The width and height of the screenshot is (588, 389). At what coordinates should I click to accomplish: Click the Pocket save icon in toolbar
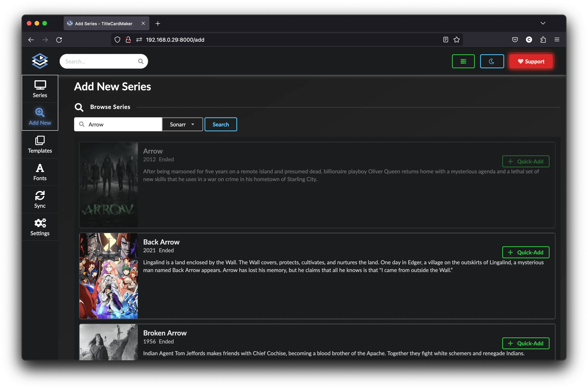515,40
